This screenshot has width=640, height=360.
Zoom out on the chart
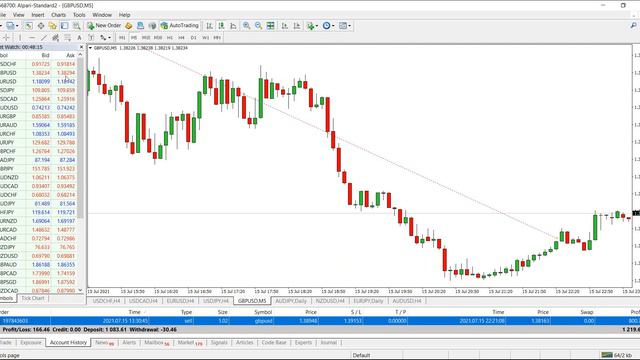258,26
